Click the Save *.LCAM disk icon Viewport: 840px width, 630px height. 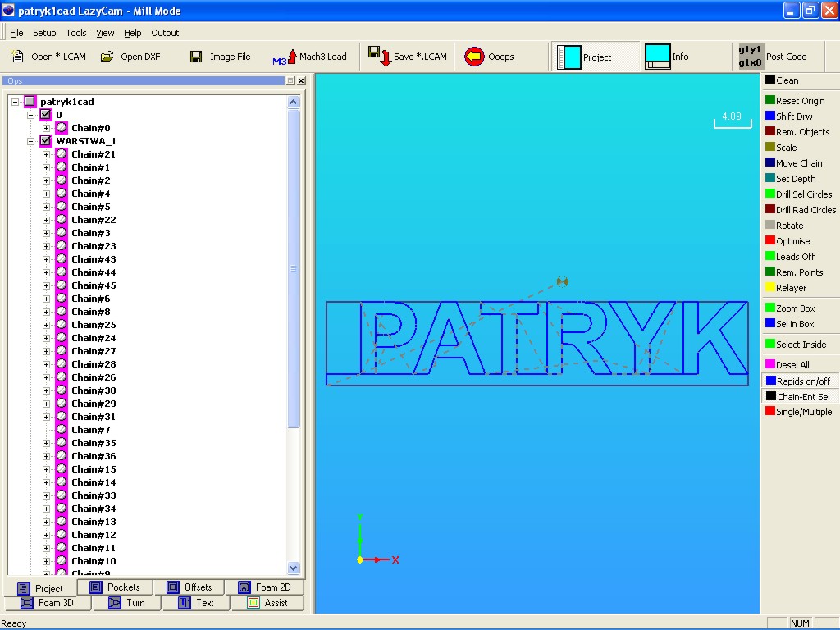click(380, 57)
